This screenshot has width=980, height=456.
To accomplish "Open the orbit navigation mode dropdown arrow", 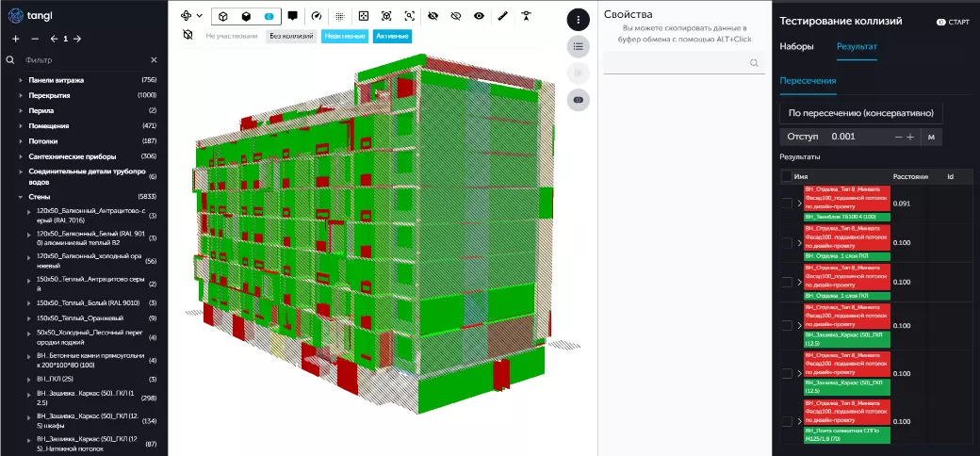I will click(x=200, y=16).
